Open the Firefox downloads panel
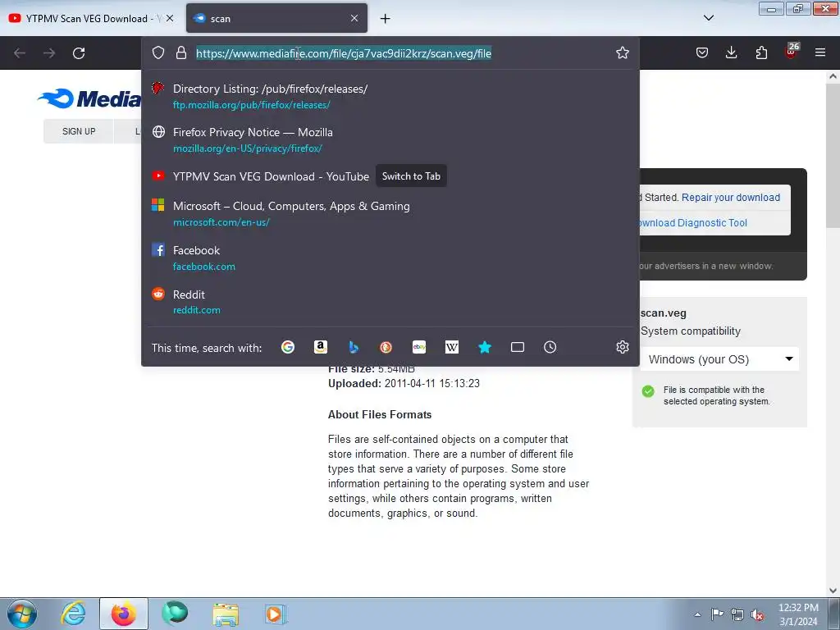 731,52
